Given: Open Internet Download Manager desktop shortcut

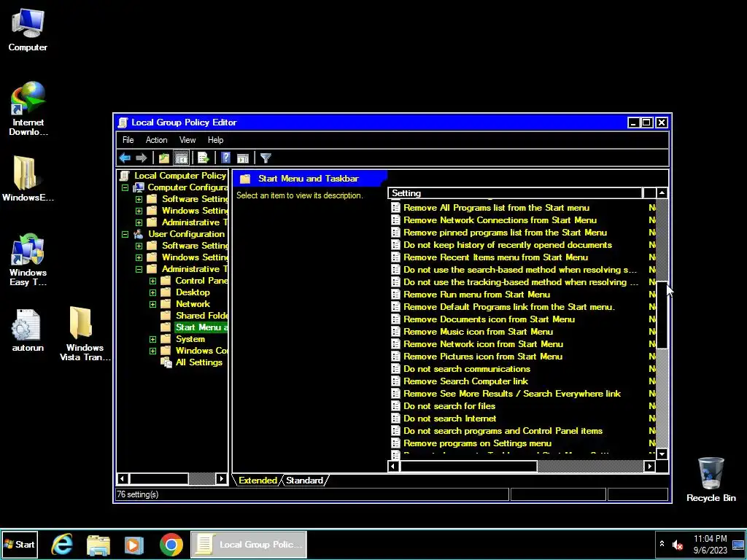Looking at the screenshot, I should tap(28, 108).
